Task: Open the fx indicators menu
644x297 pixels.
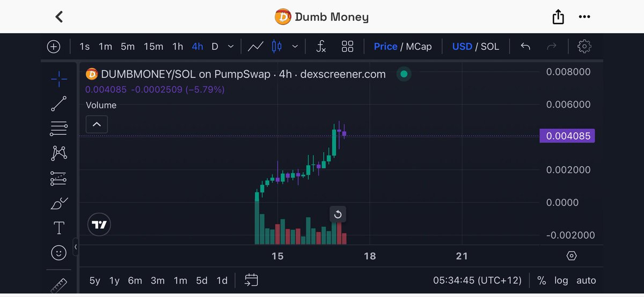Action: [320, 47]
